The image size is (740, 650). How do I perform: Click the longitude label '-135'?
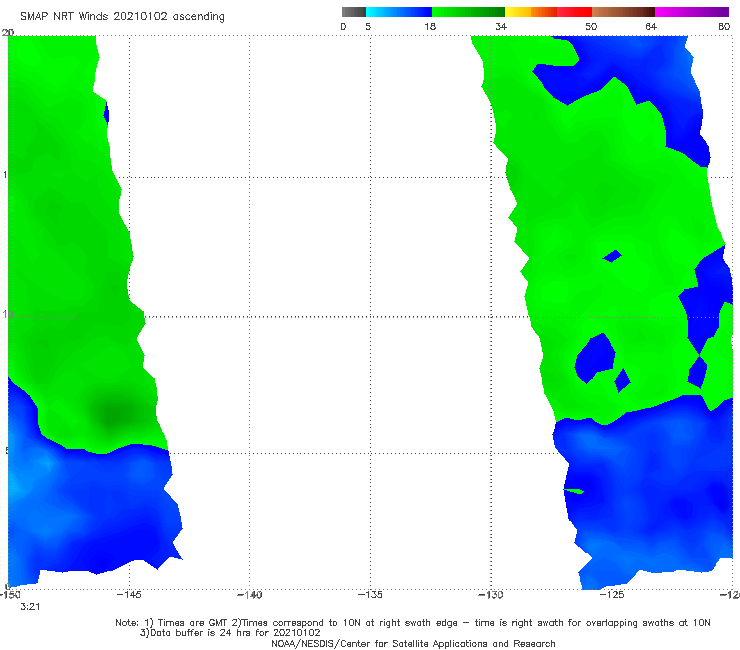[x=370, y=595]
